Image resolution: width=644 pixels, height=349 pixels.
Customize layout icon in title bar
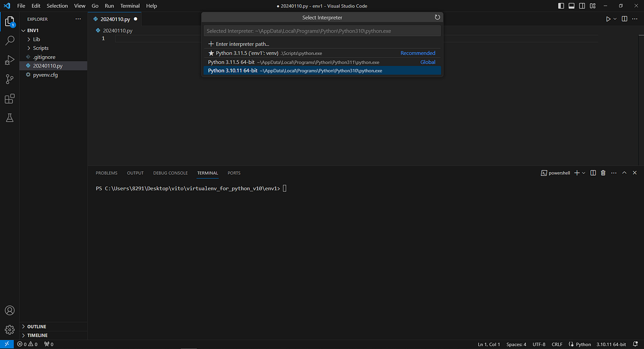592,6
